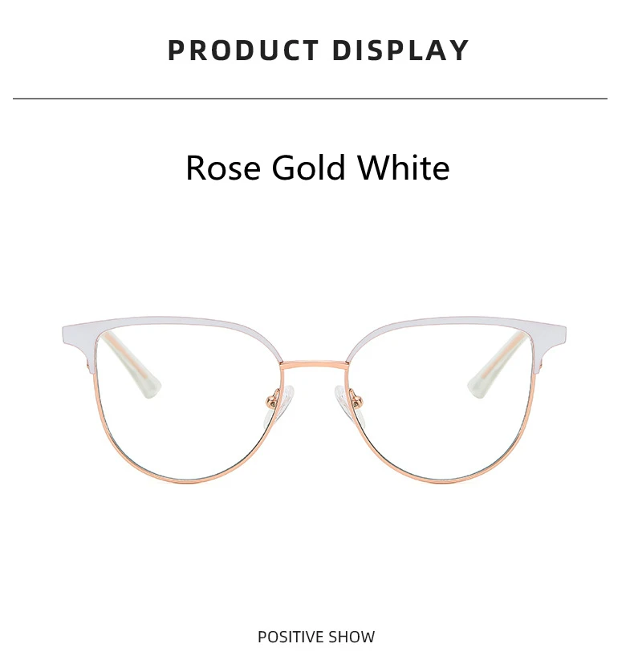The image size is (634, 672).
Task: Click the POSITIVE SHOW caption
Action: (316, 637)
